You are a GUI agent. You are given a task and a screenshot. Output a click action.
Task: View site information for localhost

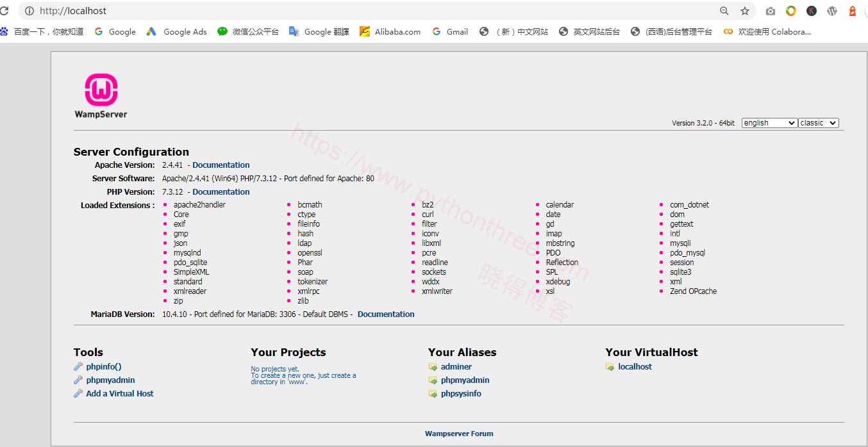[29, 11]
